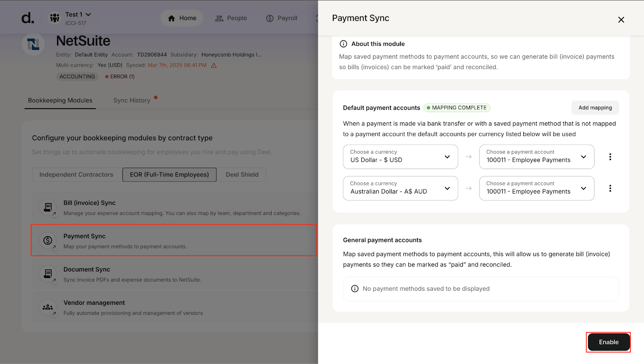Select the Bookkeeping Modules tab

coord(60,101)
